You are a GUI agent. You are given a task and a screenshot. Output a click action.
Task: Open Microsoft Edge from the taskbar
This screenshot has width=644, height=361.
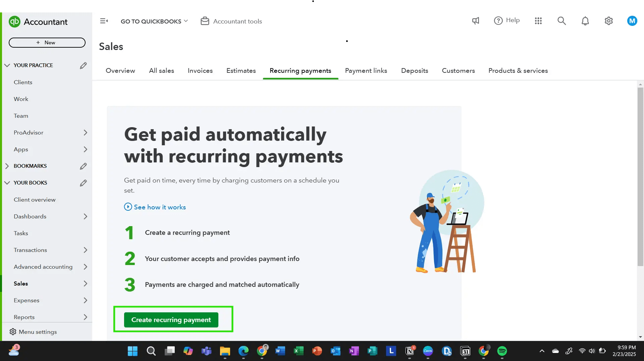click(x=243, y=351)
